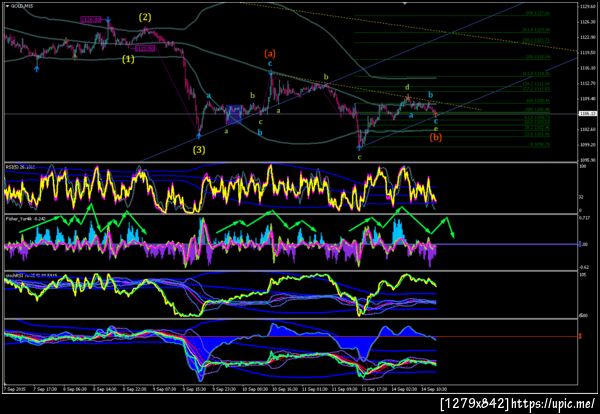Select the upper purple price label
The width and height of the screenshot is (600, 414).
click(x=91, y=20)
